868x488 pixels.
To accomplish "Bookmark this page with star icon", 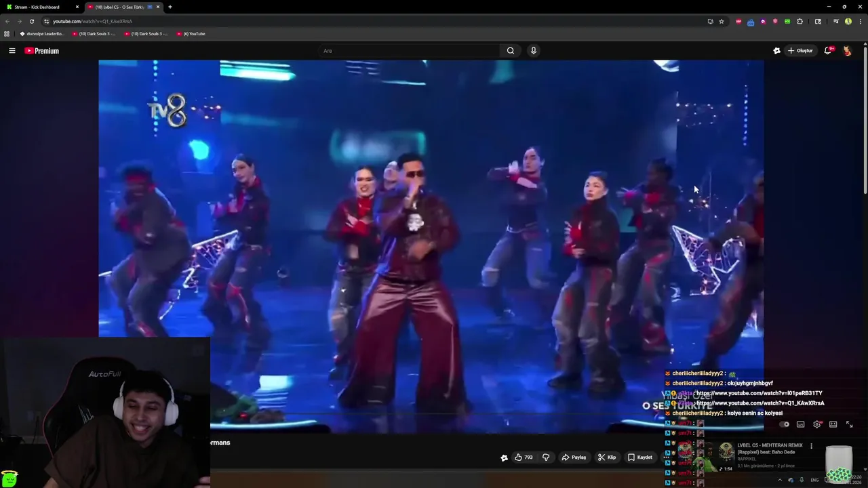I will pyautogui.click(x=722, y=21).
